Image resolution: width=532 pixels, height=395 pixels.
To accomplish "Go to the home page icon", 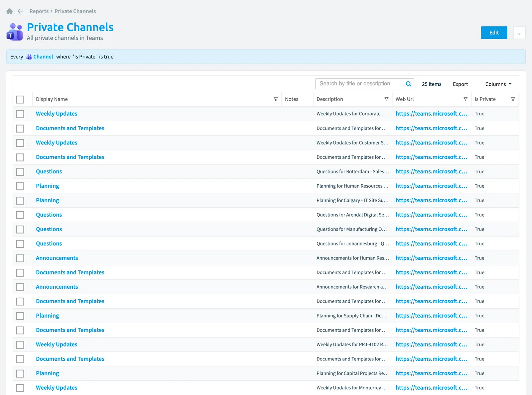I will pos(10,11).
